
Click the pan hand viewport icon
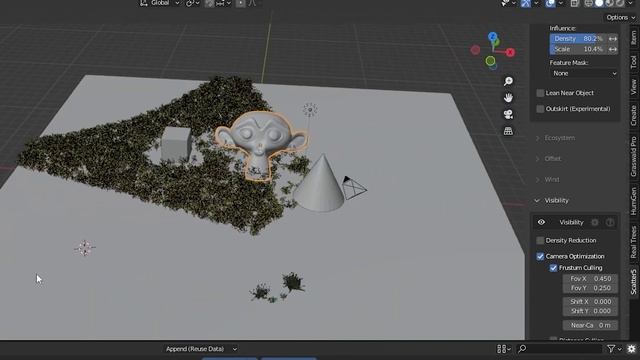point(508,98)
